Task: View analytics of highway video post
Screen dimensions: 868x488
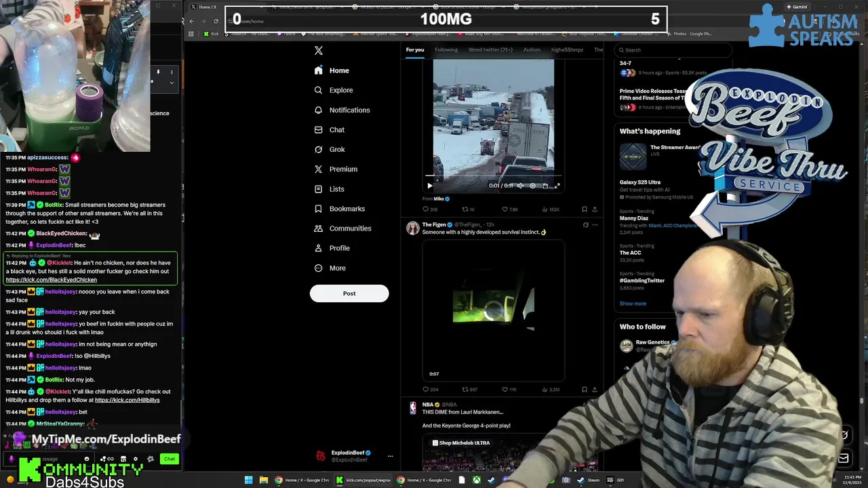Action: coord(551,209)
